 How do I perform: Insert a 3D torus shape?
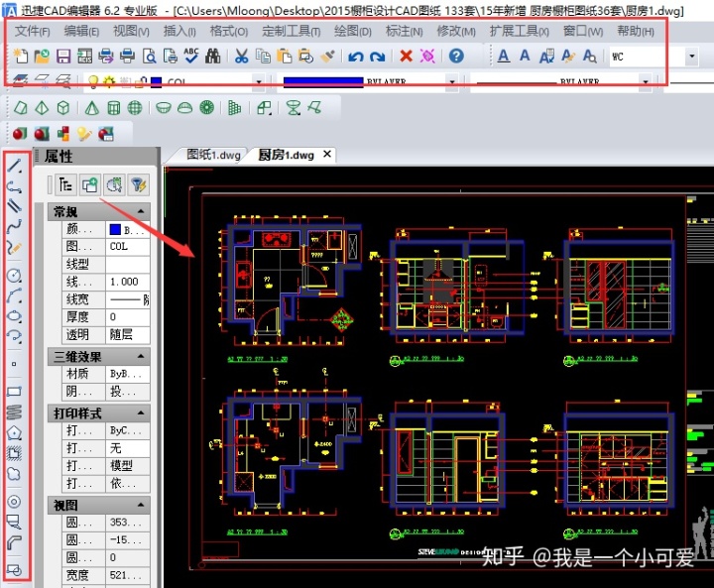(x=206, y=108)
